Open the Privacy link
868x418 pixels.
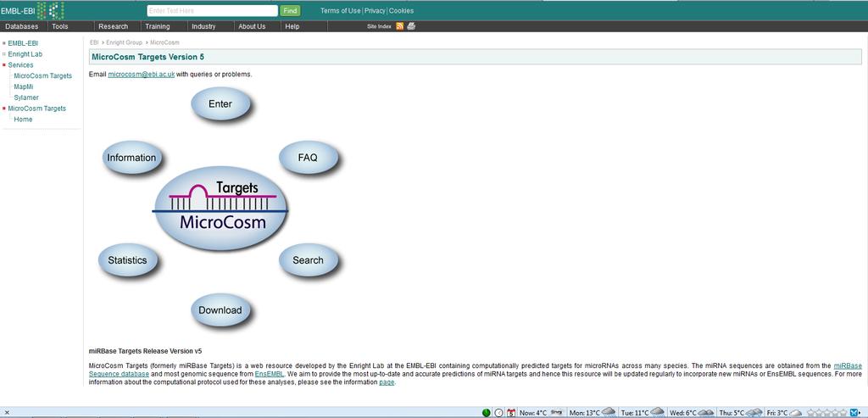pyautogui.click(x=375, y=10)
